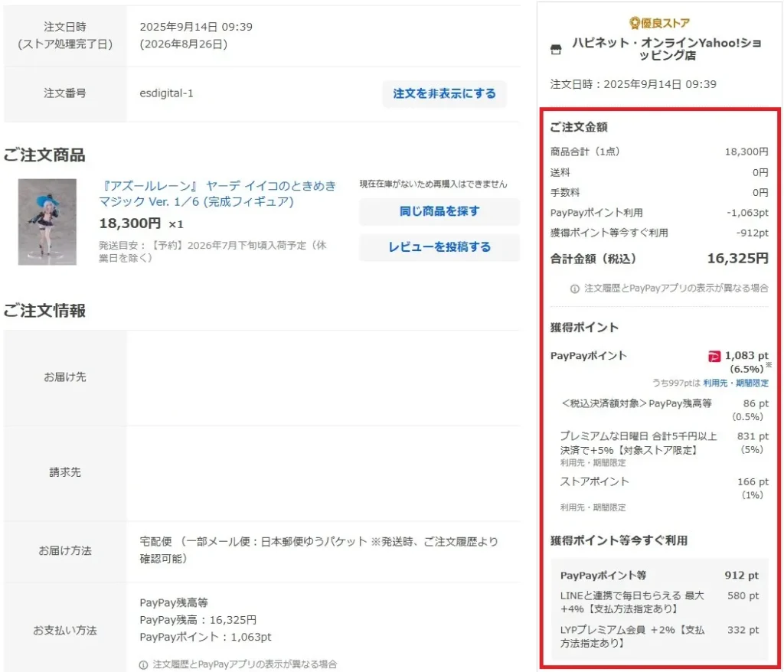Click レビューを投稿する button

point(439,247)
